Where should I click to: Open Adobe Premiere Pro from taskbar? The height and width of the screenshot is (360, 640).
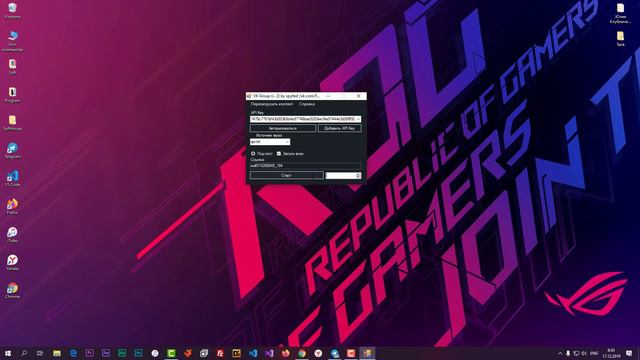pyautogui.click(x=89, y=353)
